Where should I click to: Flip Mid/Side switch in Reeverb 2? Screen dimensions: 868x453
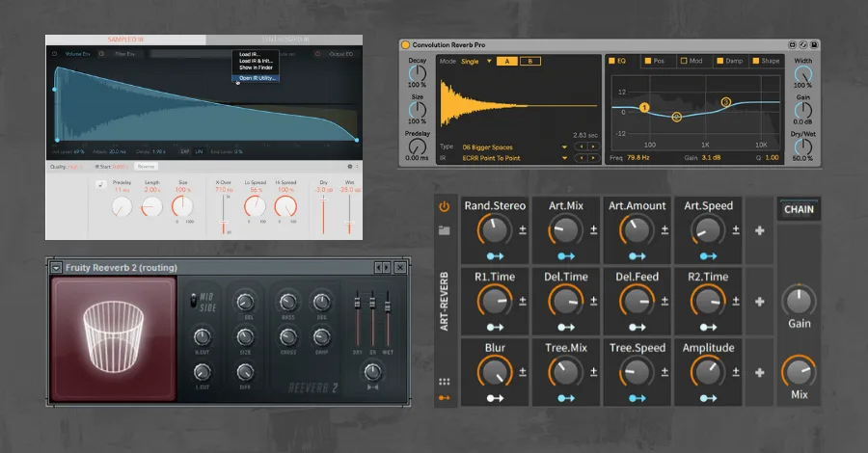point(193,301)
